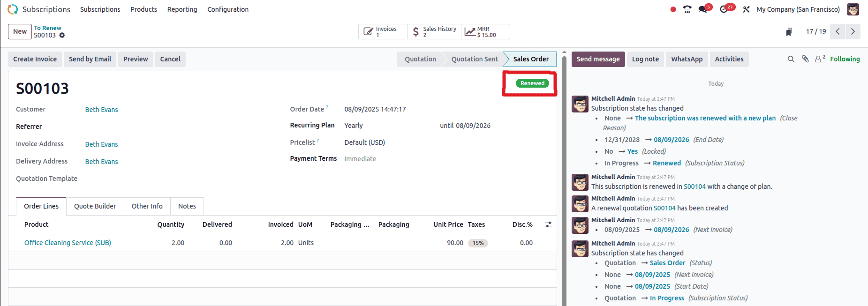Toggle the Following button
Viewport: 868px width, 306px height.
click(x=845, y=59)
